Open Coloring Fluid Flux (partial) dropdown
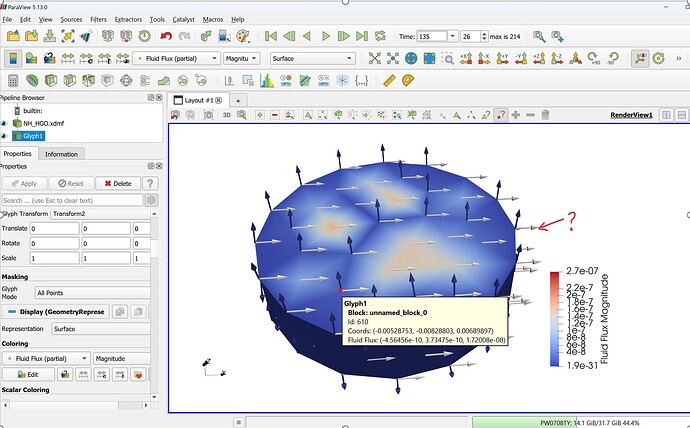 pos(46,358)
